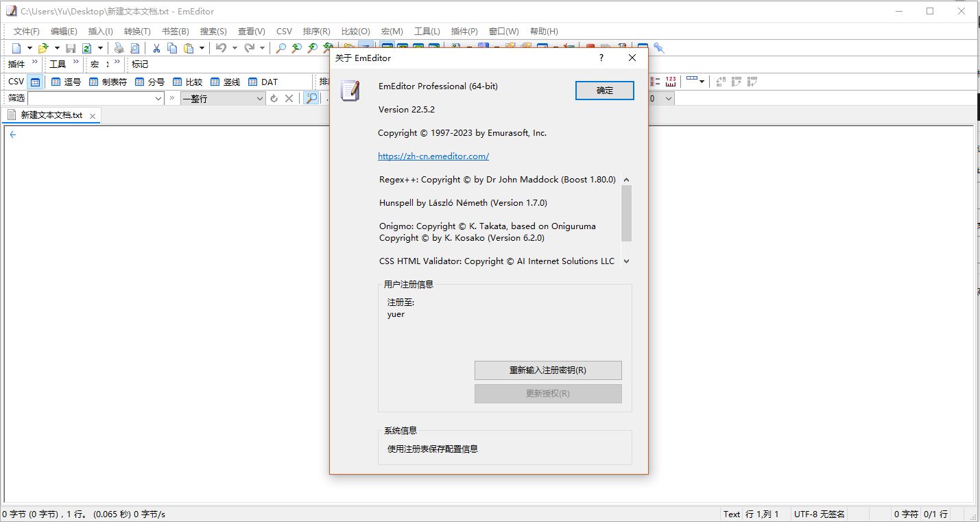Expand the Paste button dropdown arrow
The image size is (980, 522).
coord(202,48)
